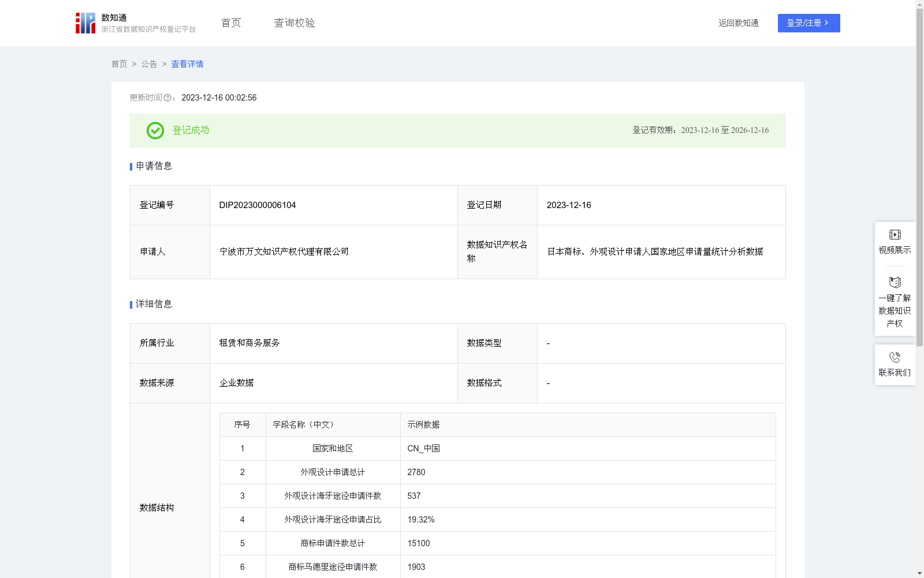Click the example value 15100
The image size is (924, 578).
pos(419,543)
